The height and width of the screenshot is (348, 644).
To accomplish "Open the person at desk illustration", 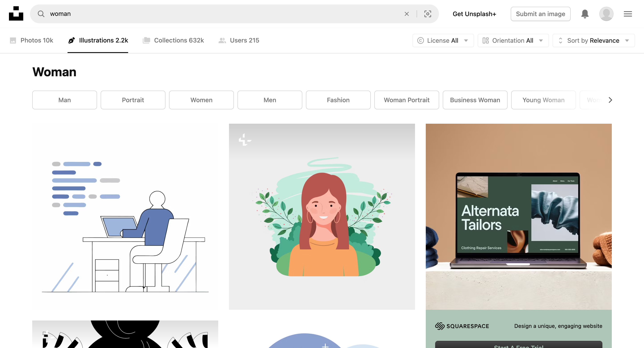I will click(x=125, y=216).
